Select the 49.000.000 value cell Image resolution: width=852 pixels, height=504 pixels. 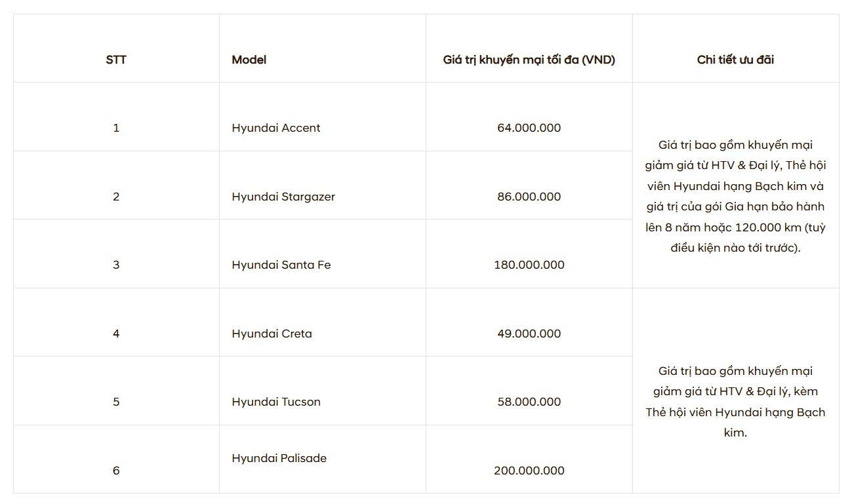529,334
